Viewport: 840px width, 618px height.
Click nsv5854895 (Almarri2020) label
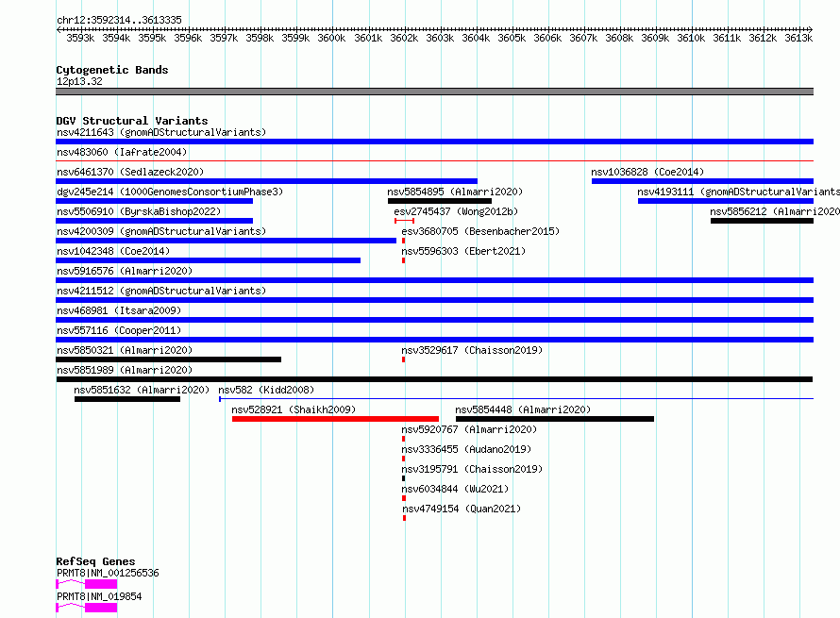click(x=455, y=192)
